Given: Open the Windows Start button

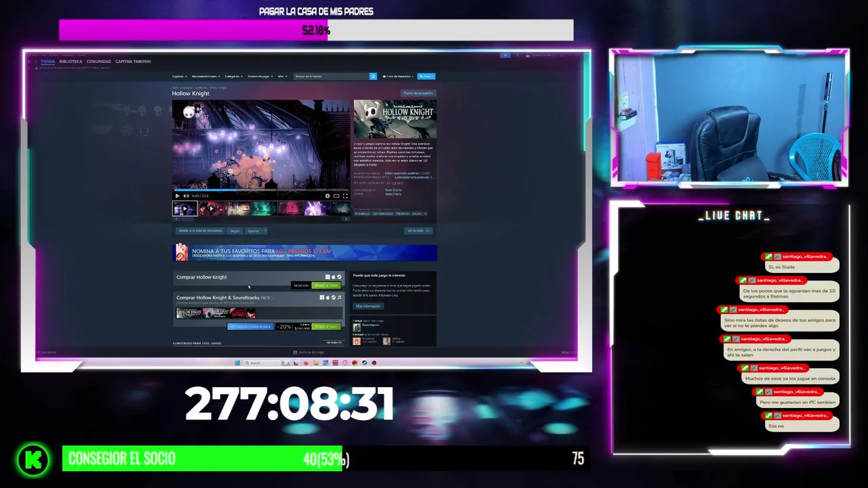Looking at the screenshot, I should click(x=237, y=363).
